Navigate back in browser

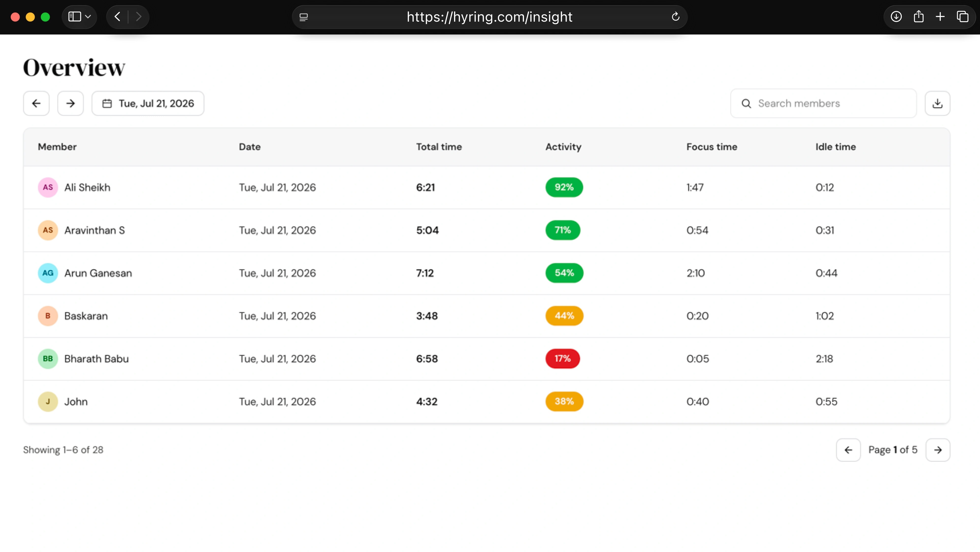pyautogui.click(x=117, y=17)
